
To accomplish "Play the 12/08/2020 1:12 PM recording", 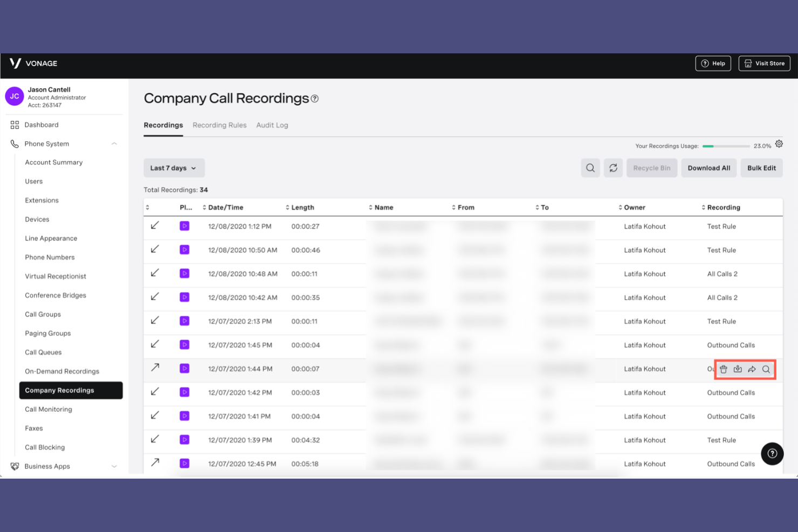I will click(x=184, y=226).
